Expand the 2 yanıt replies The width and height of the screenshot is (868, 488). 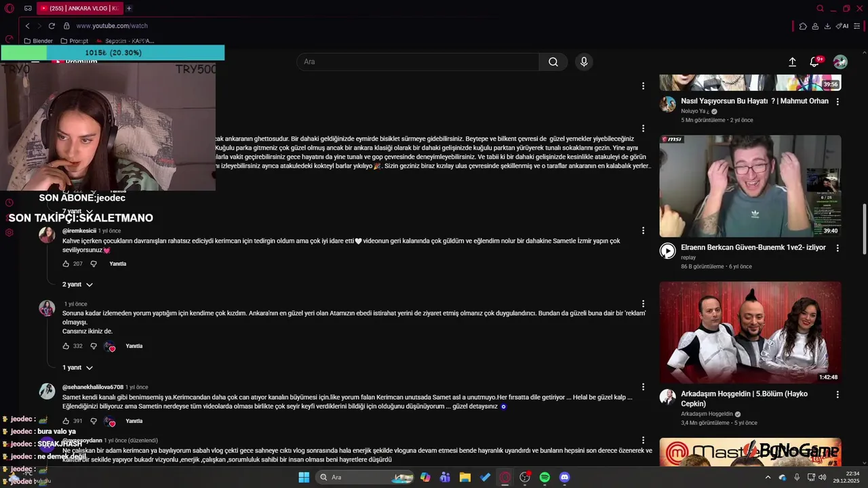click(77, 285)
